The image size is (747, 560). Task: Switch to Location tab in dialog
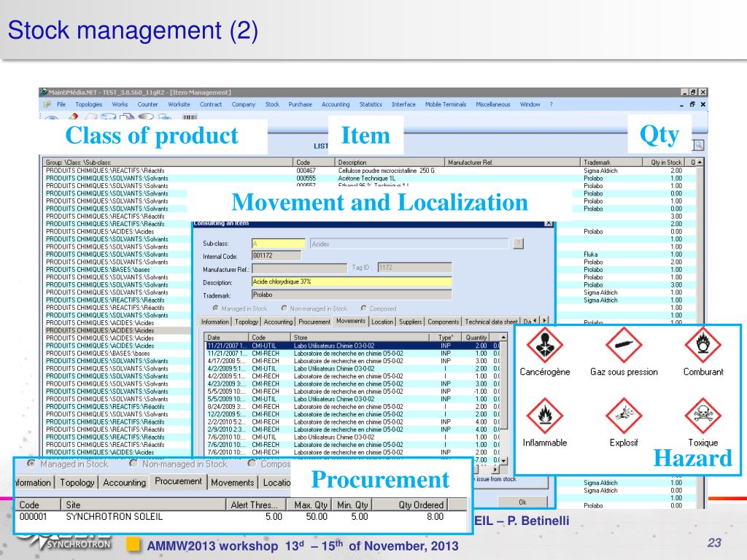382,322
